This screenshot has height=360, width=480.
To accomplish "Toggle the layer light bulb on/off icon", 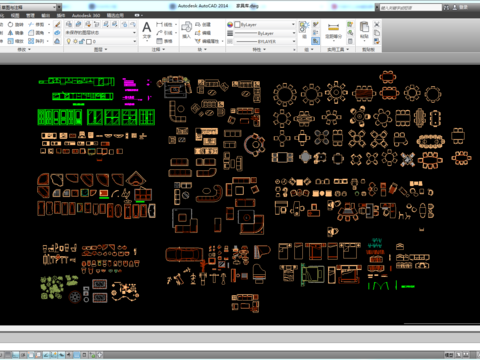I will coord(69,41).
